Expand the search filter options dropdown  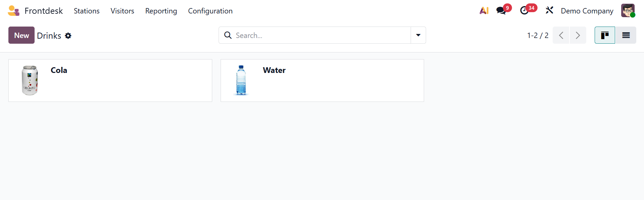[x=418, y=35]
